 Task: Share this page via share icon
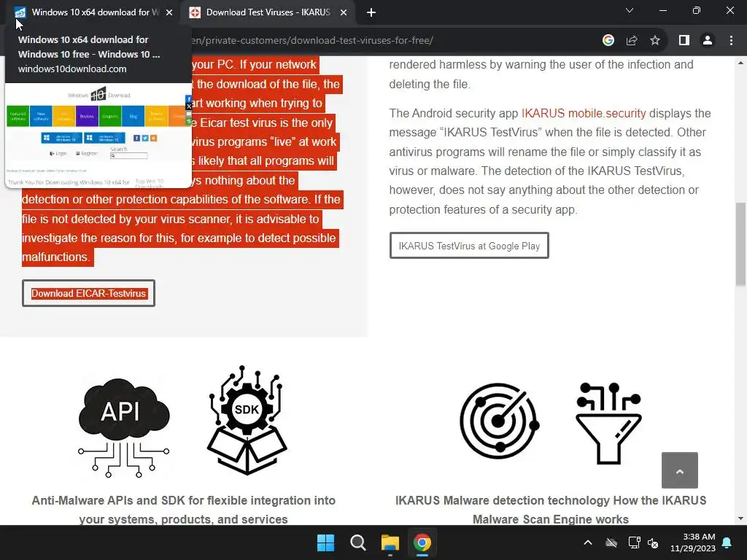(x=632, y=41)
